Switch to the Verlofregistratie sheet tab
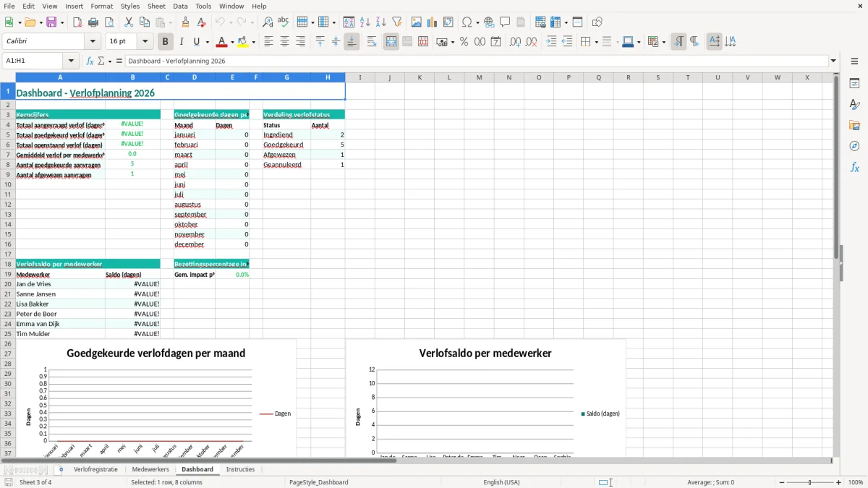This screenshot has width=868, height=488. point(95,469)
